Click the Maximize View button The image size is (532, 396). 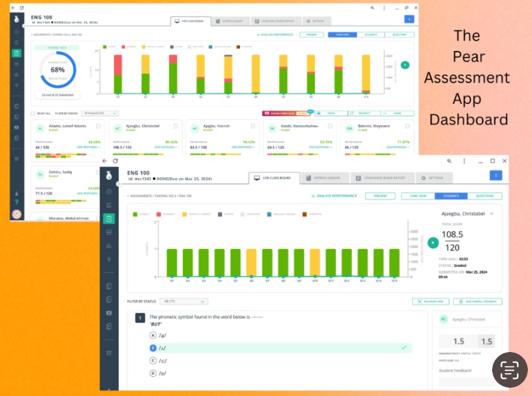[430, 301]
